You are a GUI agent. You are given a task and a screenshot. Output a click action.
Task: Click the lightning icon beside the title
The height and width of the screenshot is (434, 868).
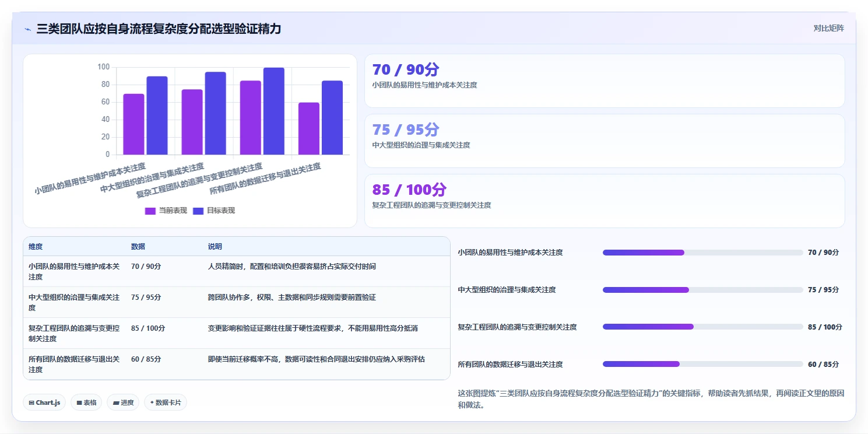point(28,29)
